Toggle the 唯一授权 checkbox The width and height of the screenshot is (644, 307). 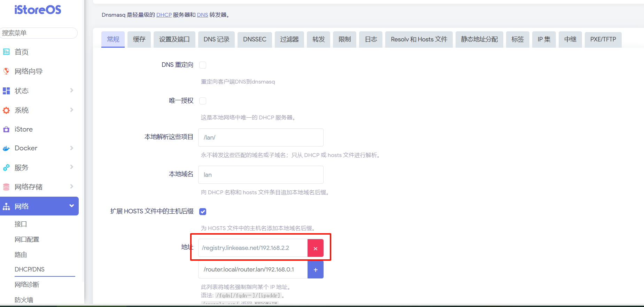(x=203, y=101)
